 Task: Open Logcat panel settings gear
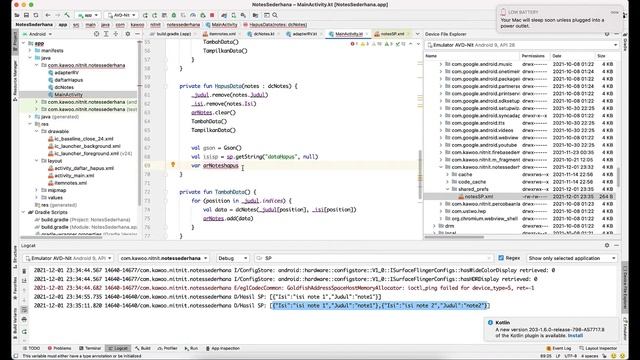pos(607,245)
